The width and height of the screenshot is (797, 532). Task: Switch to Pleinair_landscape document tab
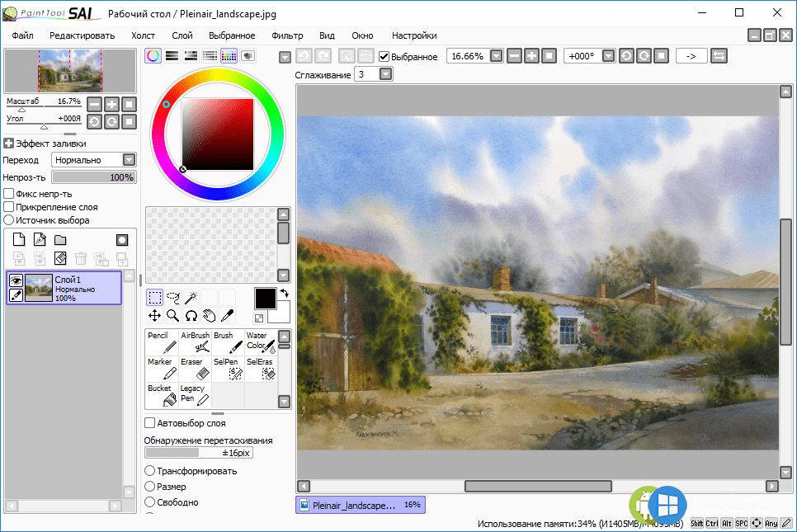361,505
